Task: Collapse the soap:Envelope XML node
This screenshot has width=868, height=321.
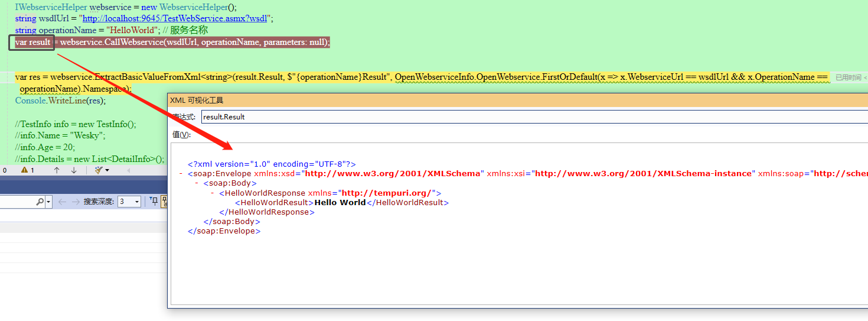Action: [180, 174]
